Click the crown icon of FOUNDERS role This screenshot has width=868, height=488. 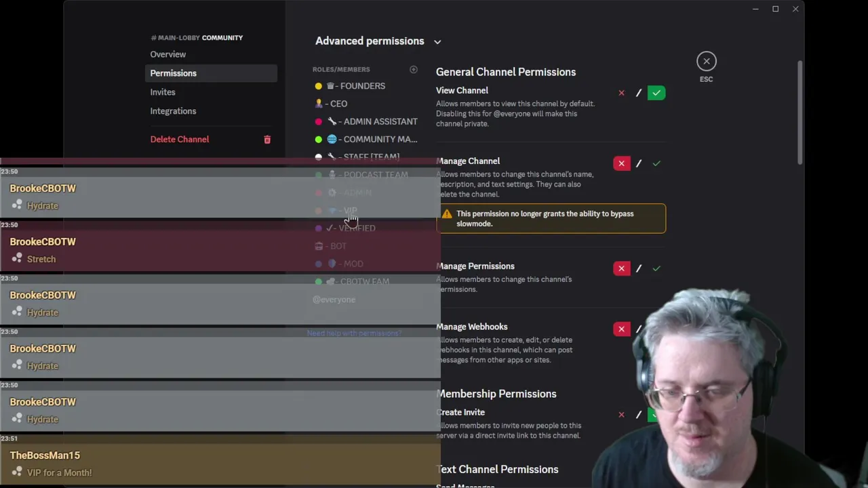[x=331, y=86]
